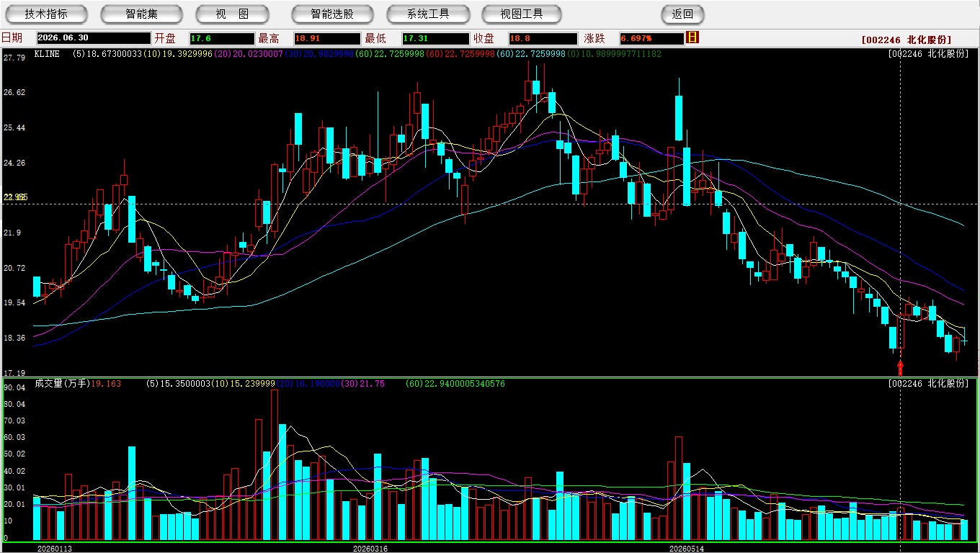Click the KLINE indicator label
This screenshot has width=980, height=553.
(47, 54)
